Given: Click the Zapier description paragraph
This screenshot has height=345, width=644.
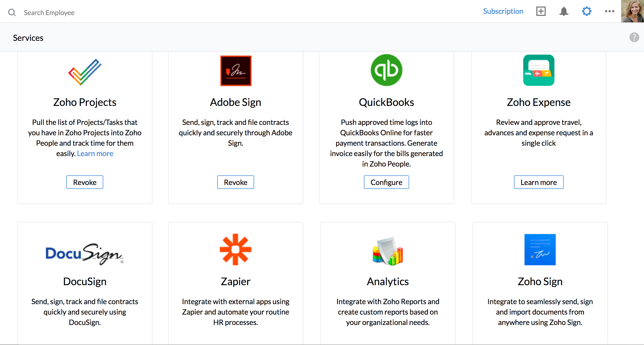Looking at the screenshot, I should (x=236, y=312).
